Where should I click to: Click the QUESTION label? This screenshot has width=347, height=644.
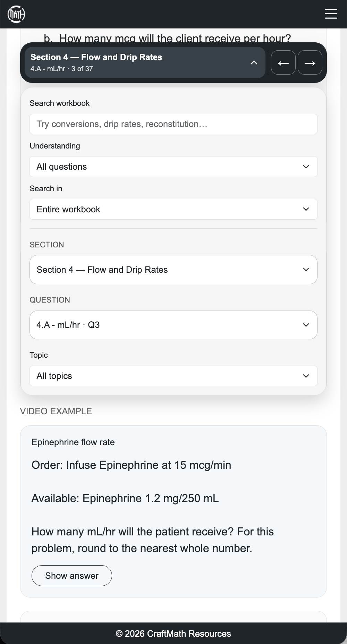tap(50, 300)
